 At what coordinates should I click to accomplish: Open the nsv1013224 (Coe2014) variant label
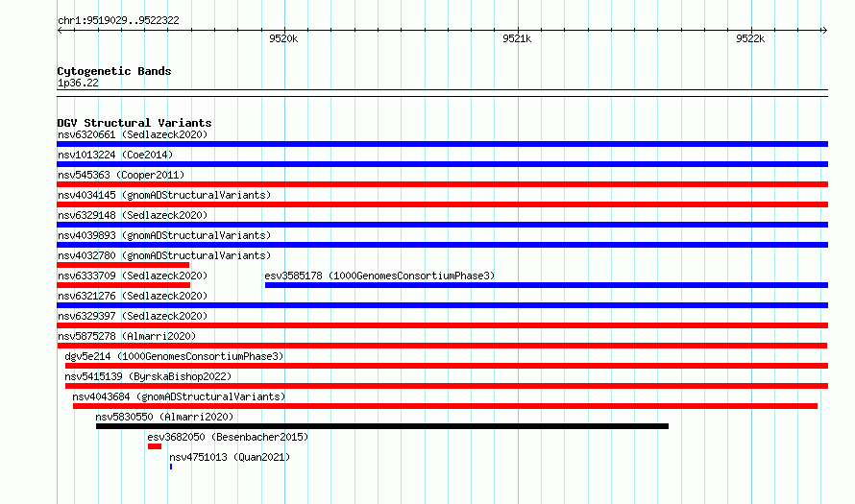click(x=115, y=155)
